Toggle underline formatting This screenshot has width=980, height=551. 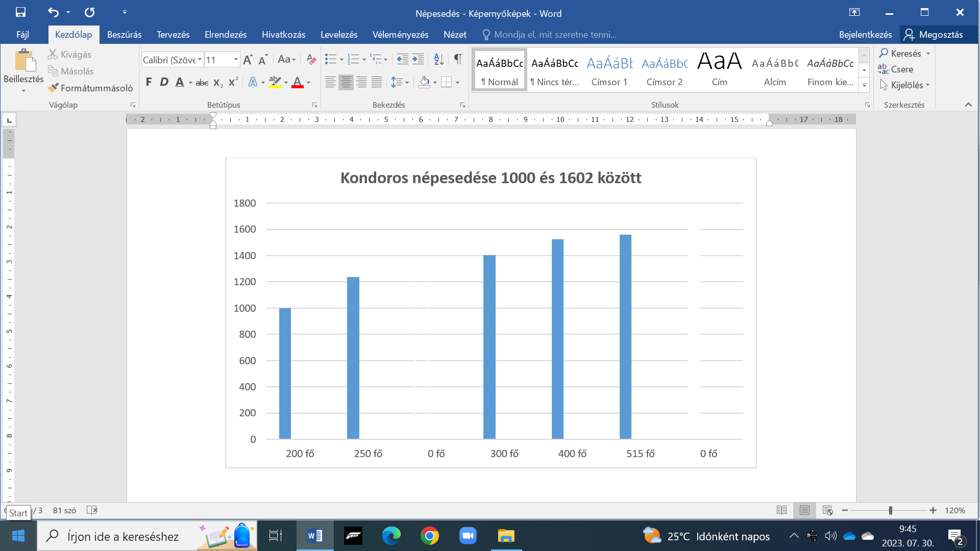179,82
